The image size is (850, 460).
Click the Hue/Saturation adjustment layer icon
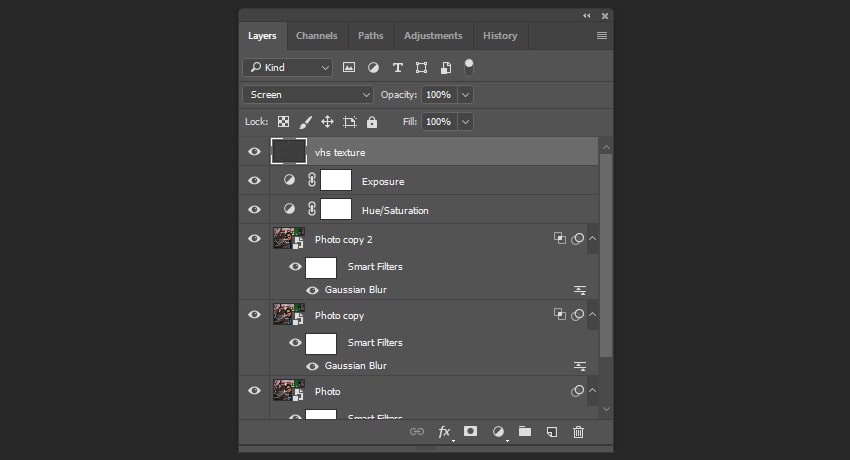(289, 209)
